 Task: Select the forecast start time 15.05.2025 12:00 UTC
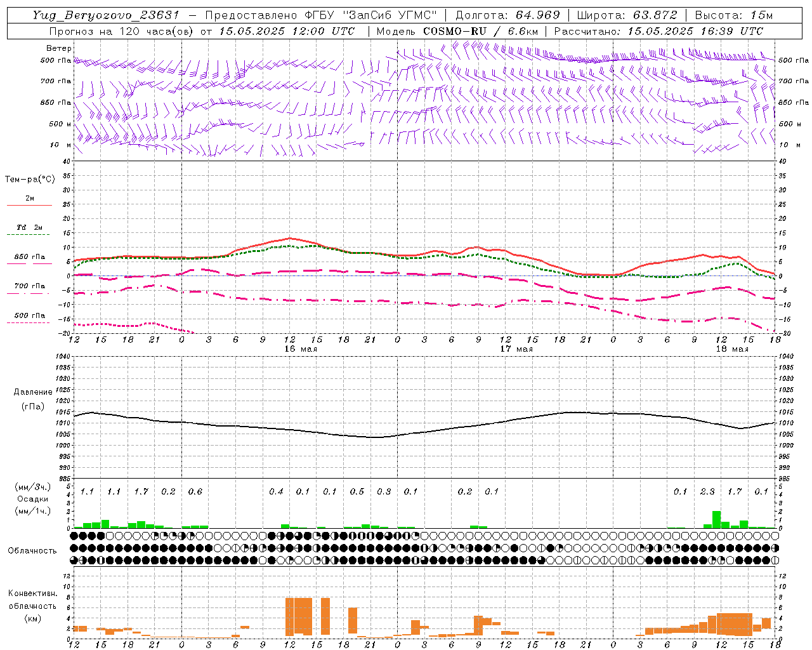(x=286, y=31)
